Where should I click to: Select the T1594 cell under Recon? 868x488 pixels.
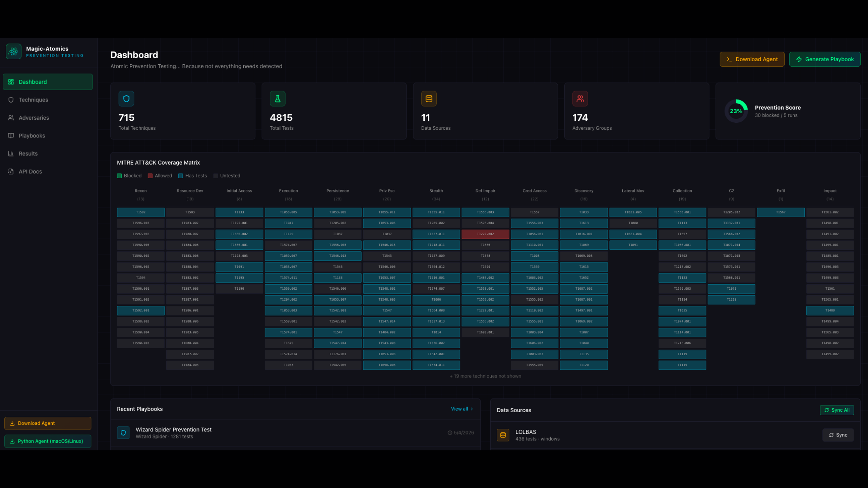tap(141, 278)
